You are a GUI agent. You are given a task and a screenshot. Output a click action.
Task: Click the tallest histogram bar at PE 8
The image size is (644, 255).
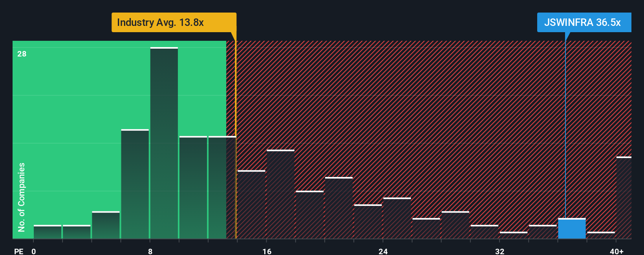[x=164, y=143]
